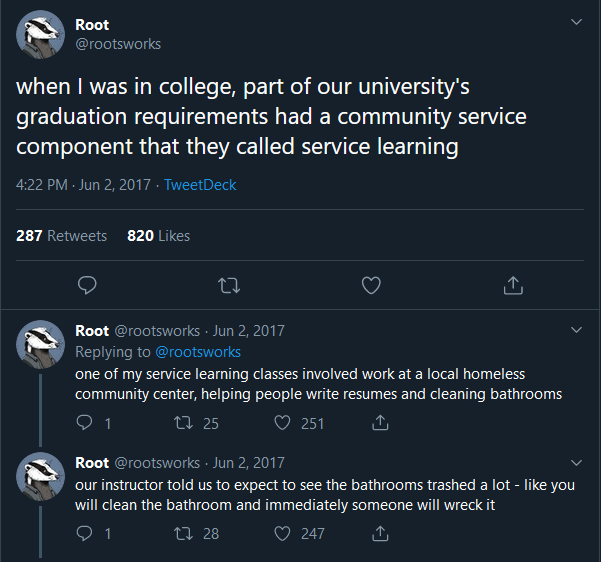Screen dimensions: 601x562
Task: Like the tweet with 247 likes
Action: (x=283, y=534)
